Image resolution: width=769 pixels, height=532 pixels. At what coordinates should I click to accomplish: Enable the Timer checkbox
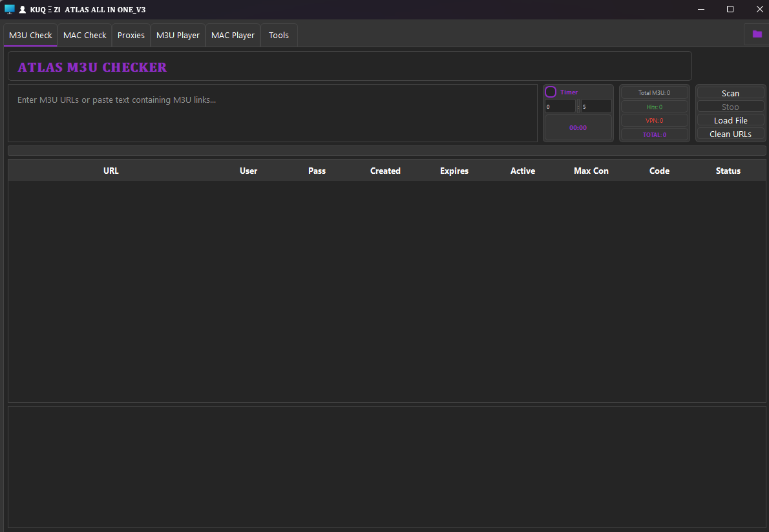click(x=551, y=92)
